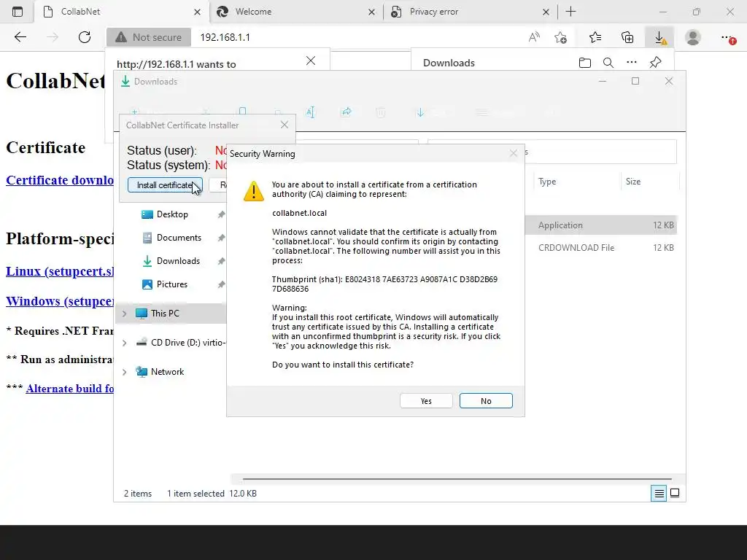This screenshot has height=560, width=747.
Task: Pin the Downloads flyout
Action: tap(656, 63)
